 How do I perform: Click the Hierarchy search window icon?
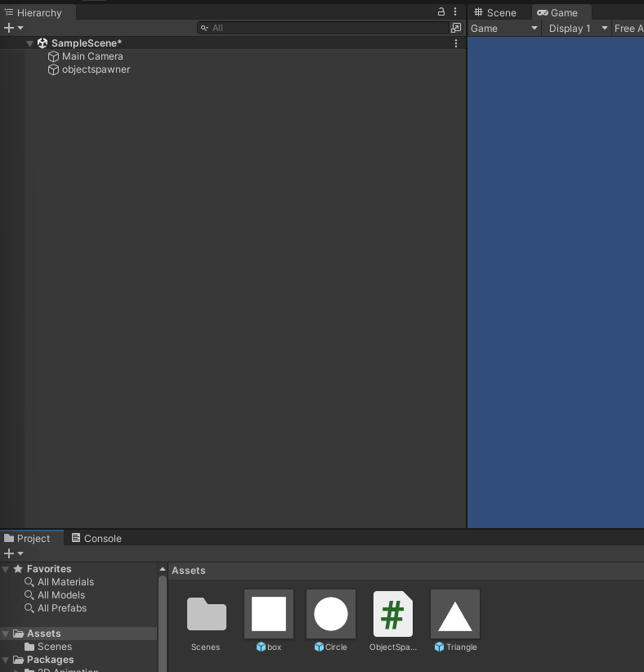click(456, 29)
